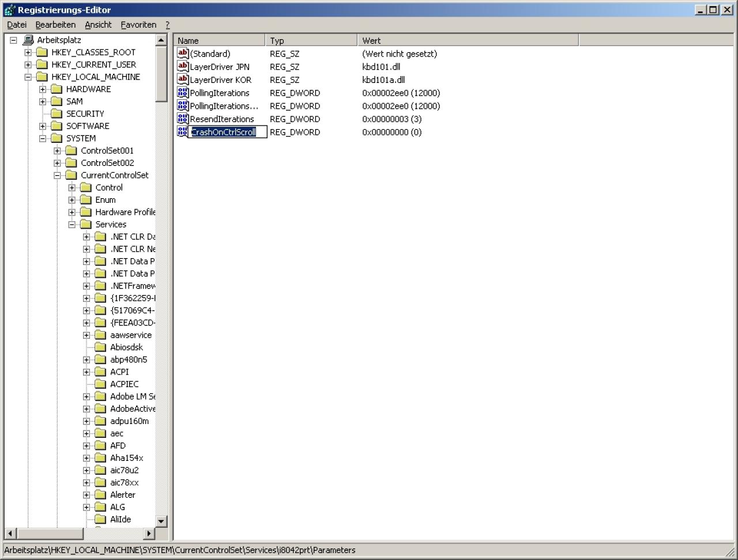The height and width of the screenshot is (560, 738).
Task: Click the tree scroll down arrow
Action: tap(161, 521)
